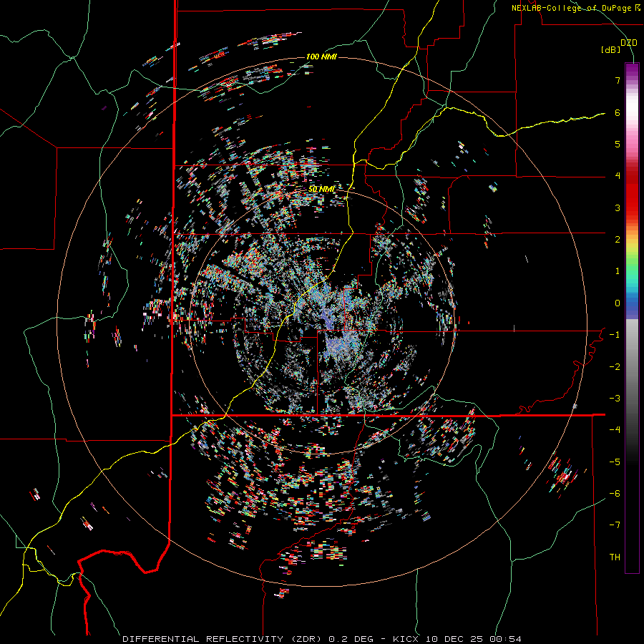Click the -4 dB value on color scale
Screen dimensions: 644x644
point(615,430)
